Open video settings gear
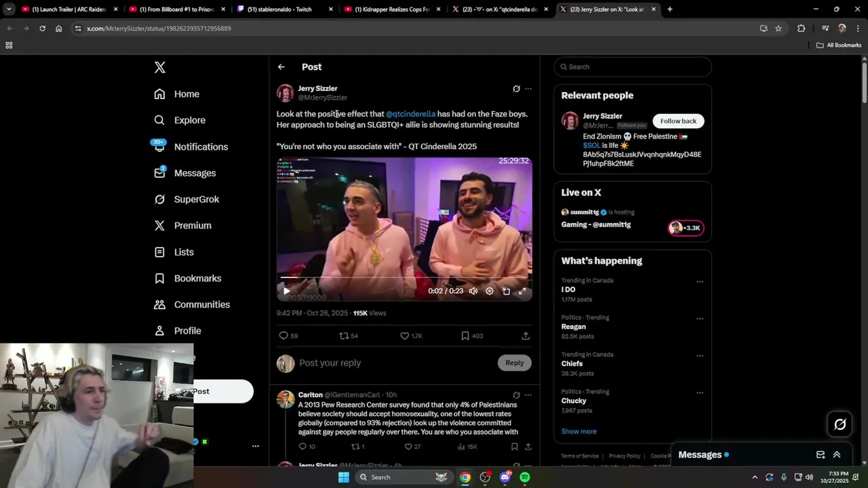The width and height of the screenshot is (868, 488). click(490, 291)
